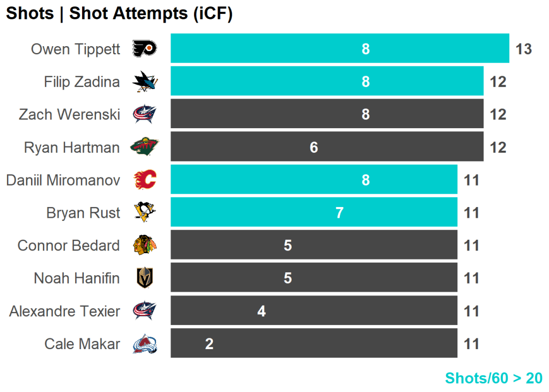Image resolution: width=549 pixels, height=392 pixels.
Task: Click the Cale Makar player label
Action: (x=83, y=344)
